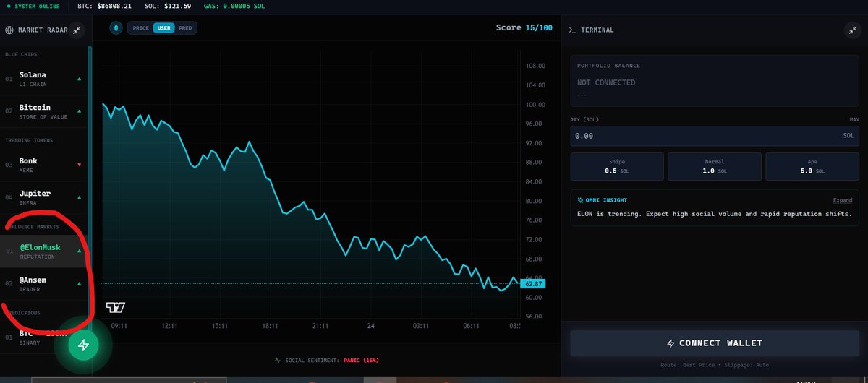This screenshot has width=868, height=383.
Task: Click the Omni Insight sparkle icon
Action: tap(580, 200)
